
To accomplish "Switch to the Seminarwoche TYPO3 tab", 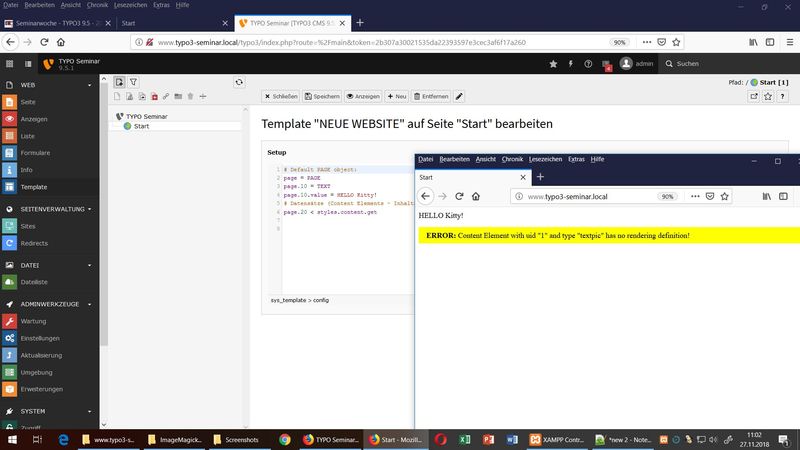I will 57,23.
